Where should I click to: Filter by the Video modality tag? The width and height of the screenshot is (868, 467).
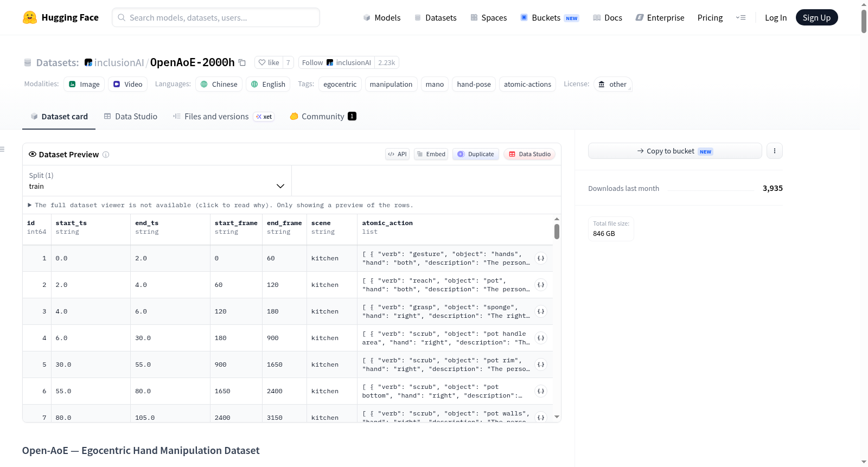click(128, 84)
